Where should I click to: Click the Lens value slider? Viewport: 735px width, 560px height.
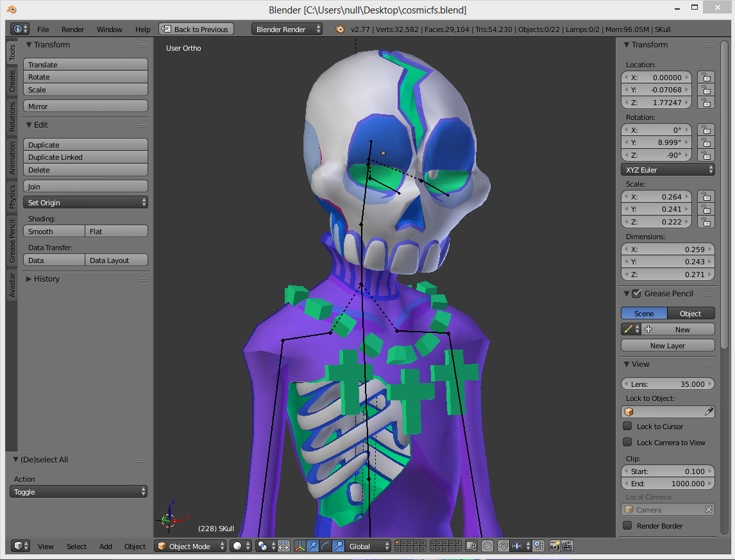coord(668,384)
